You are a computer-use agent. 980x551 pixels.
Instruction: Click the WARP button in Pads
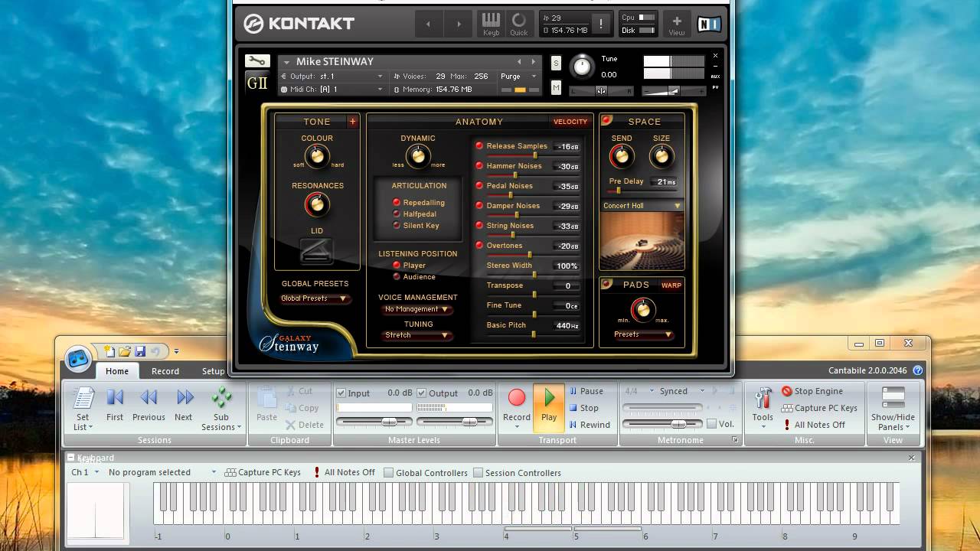point(671,285)
